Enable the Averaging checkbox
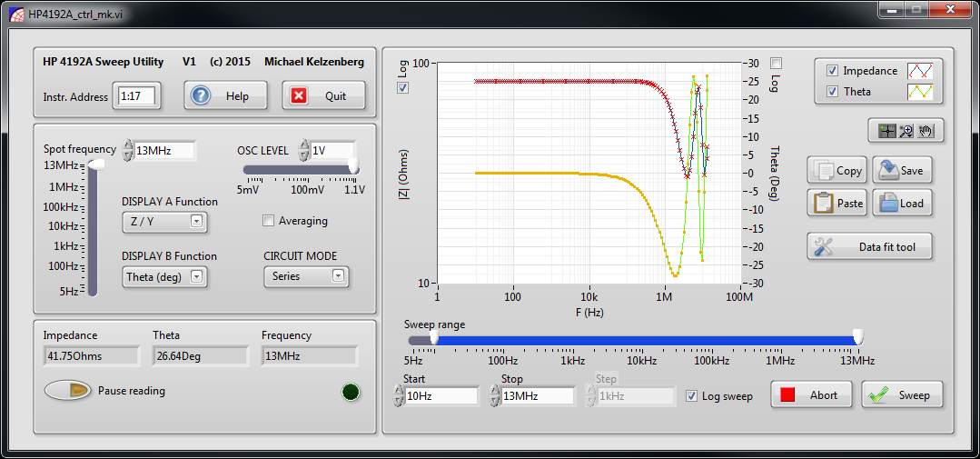980x459 pixels. pos(269,220)
